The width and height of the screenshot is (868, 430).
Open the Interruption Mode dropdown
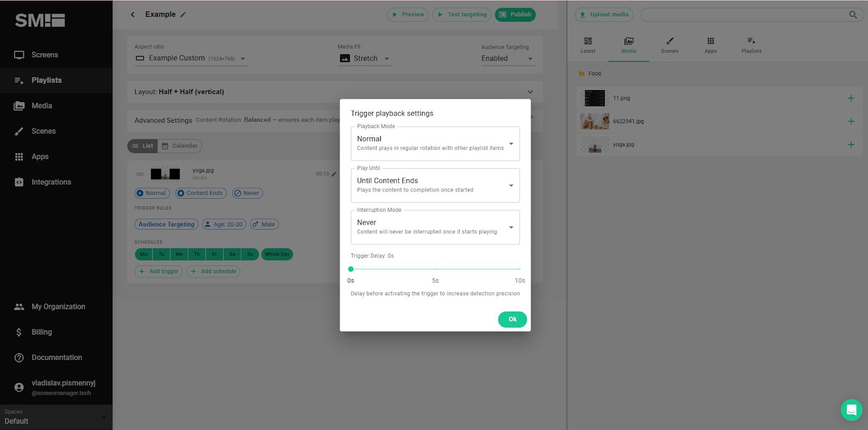[x=435, y=227]
